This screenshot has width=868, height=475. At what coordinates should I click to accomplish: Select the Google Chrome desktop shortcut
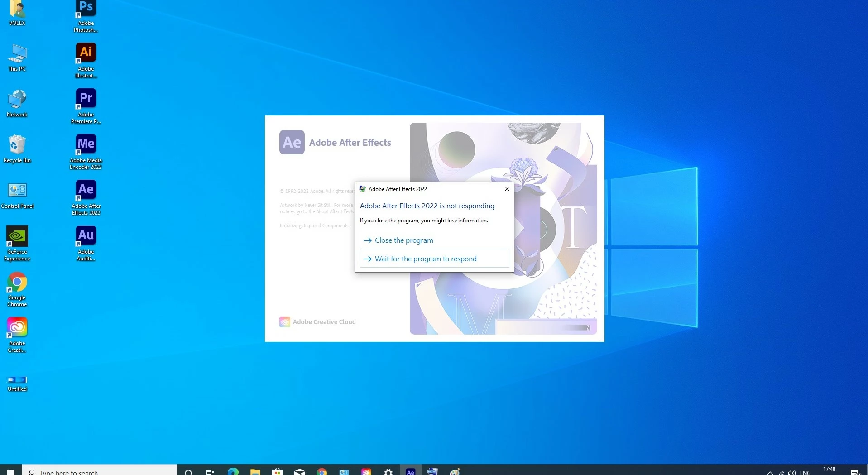(17, 290)
